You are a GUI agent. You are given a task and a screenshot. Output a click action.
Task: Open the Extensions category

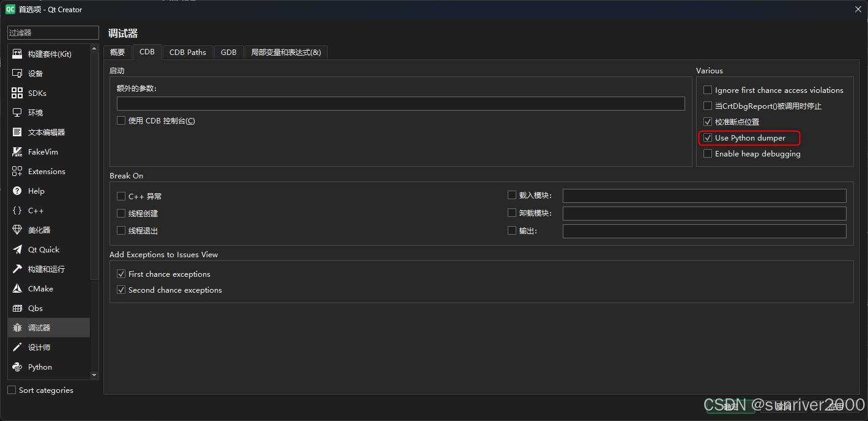point(49,171)
